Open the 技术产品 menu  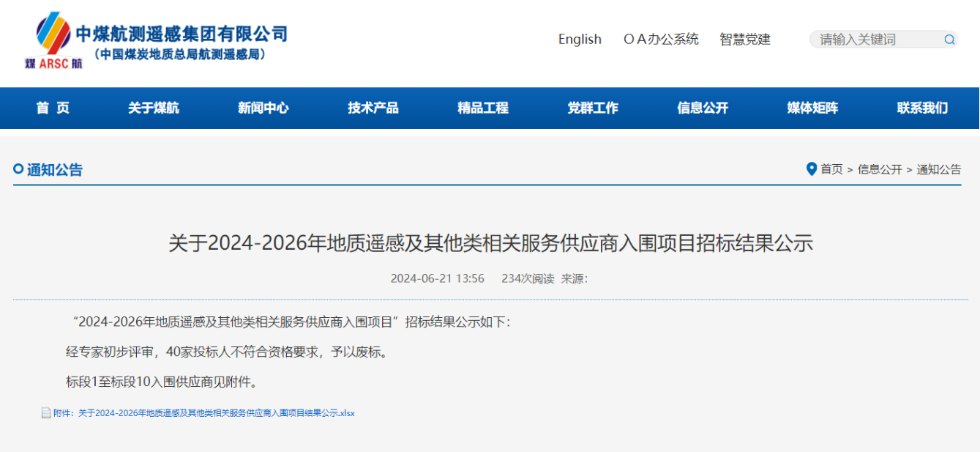point(373,108)
